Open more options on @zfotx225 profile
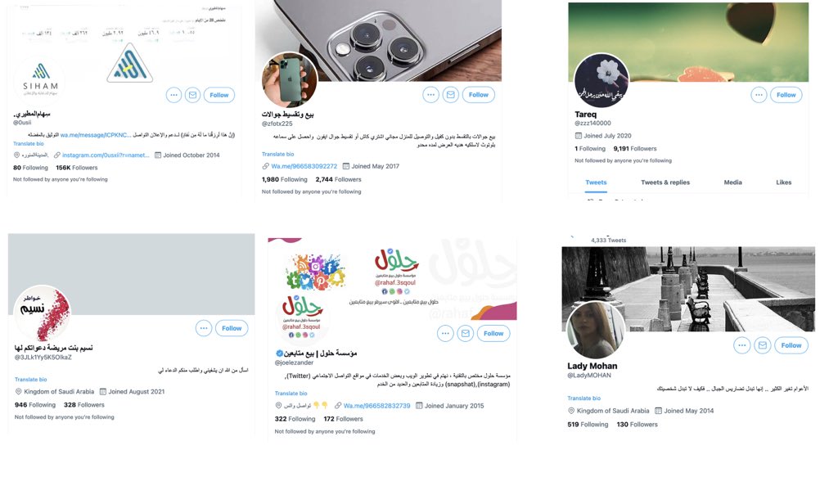 (430, 95)
